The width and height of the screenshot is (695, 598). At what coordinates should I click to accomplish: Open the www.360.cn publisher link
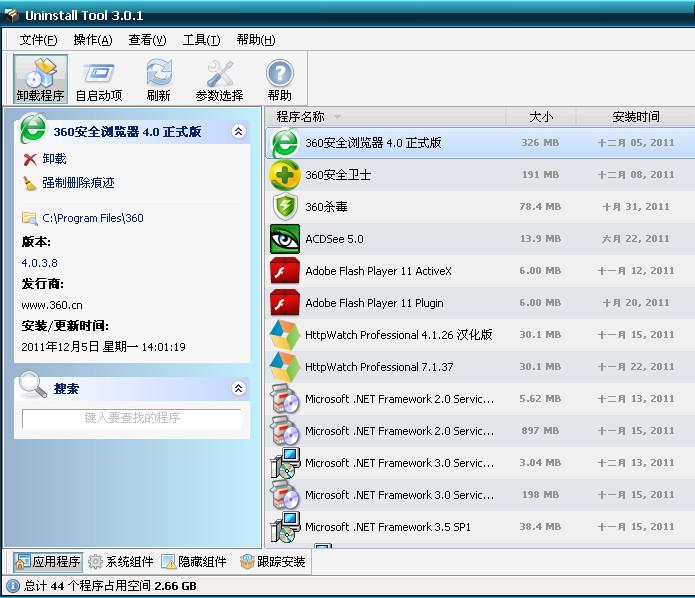52,305
